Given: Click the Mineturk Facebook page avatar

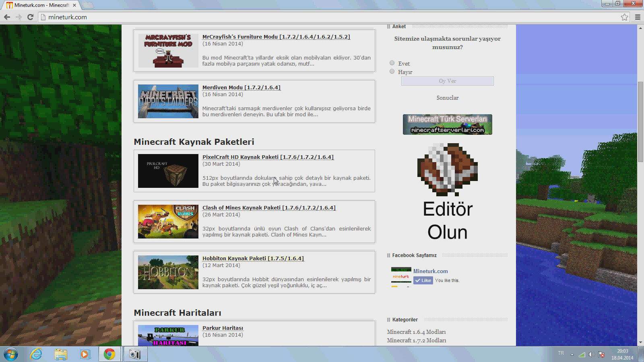Looking at the screenshot, I should point(401,277).
